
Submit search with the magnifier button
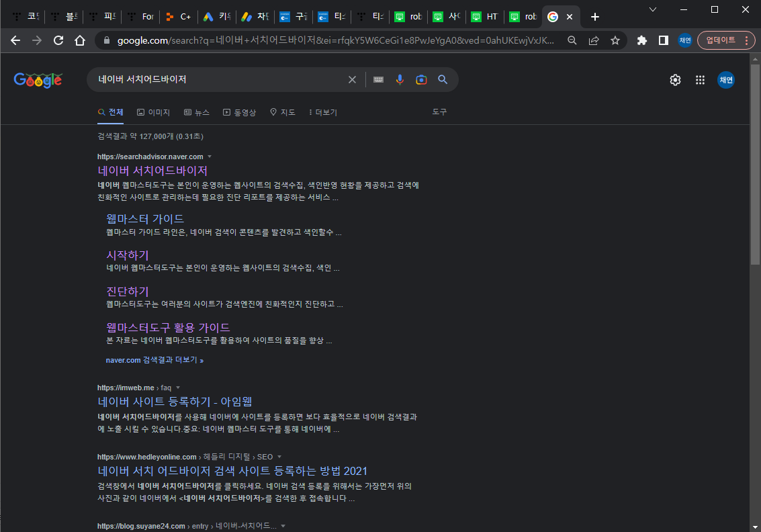pyautogui.click(x=443, y=80)
